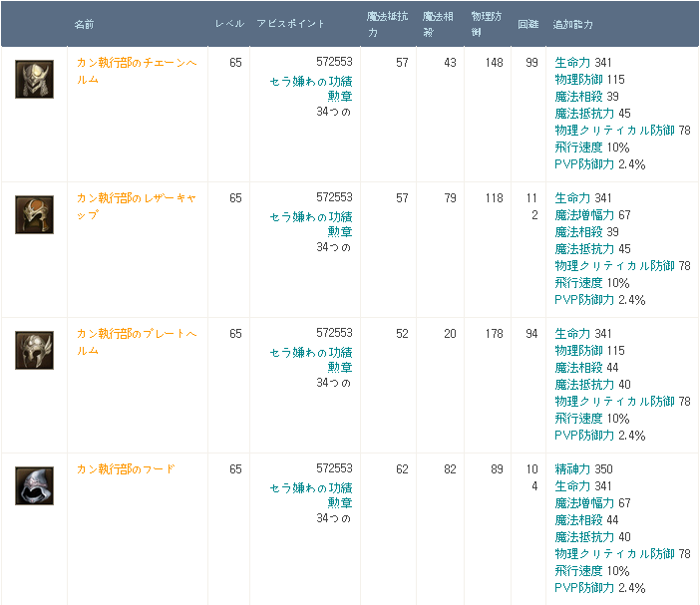Sort by 名前 column header
This screenshot has width=700, height=605.
tap(84, 24)
